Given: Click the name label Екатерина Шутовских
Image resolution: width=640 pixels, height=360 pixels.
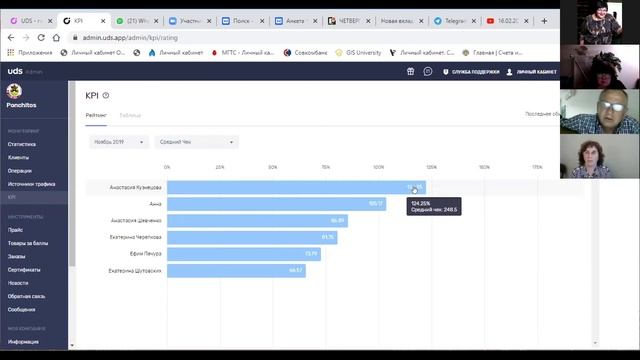Looking at the screenshot, I should (135, 271).
